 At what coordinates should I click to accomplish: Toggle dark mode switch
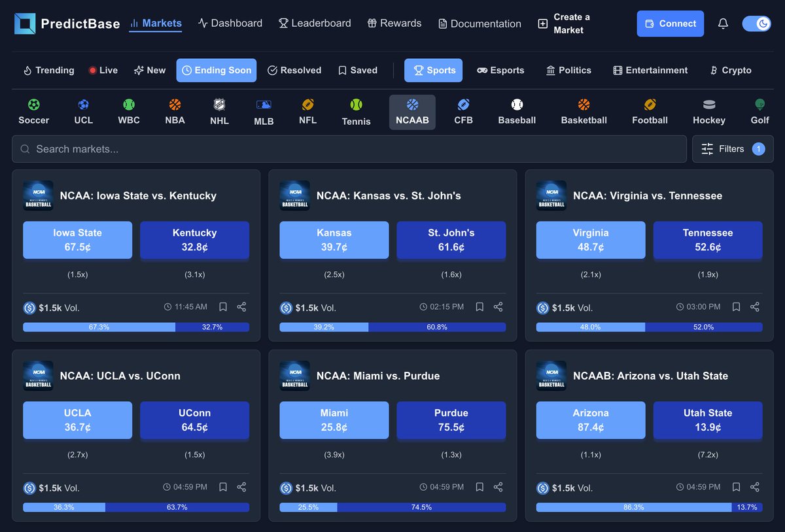pos(757,24)
